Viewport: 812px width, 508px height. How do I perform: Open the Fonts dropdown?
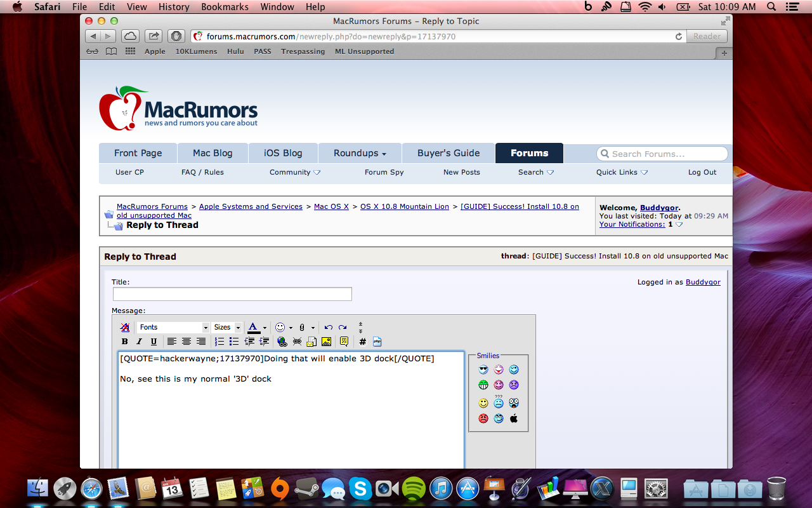pos(173,327)
